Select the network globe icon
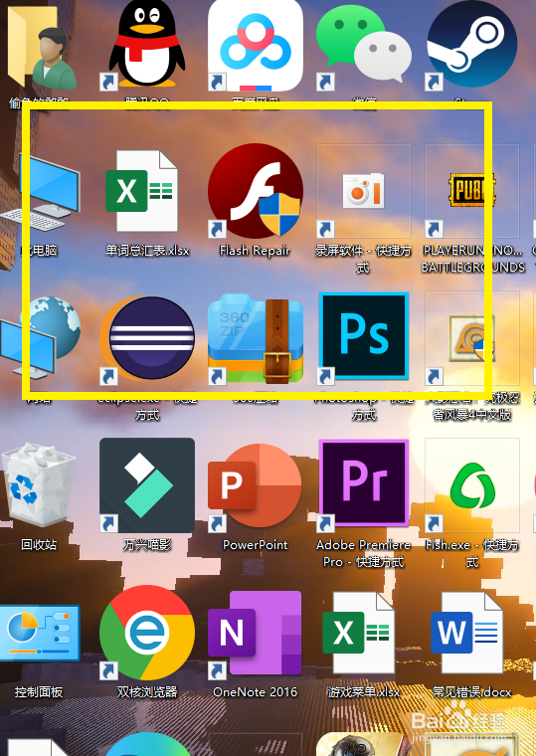The height and width of the screenshot is (756, 536). tap(40, 337)
